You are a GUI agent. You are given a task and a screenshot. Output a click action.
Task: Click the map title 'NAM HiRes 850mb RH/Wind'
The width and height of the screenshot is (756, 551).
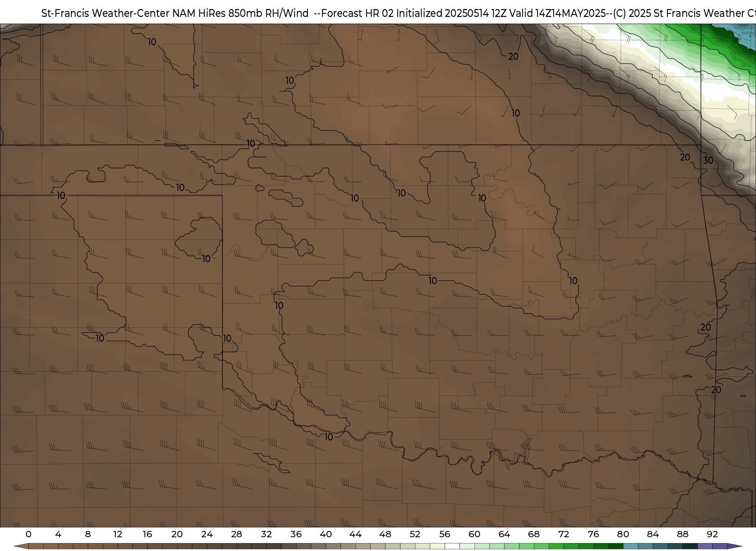(x=240, y=13)
